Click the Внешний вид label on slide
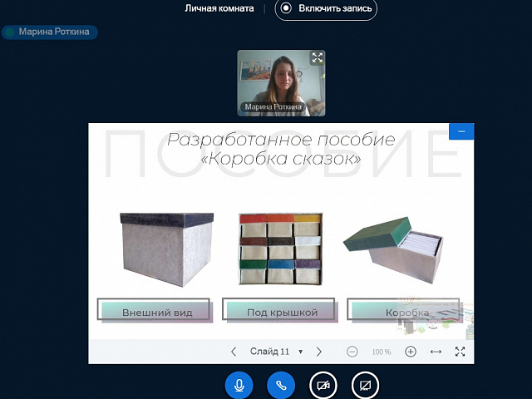 click(157, 313)
